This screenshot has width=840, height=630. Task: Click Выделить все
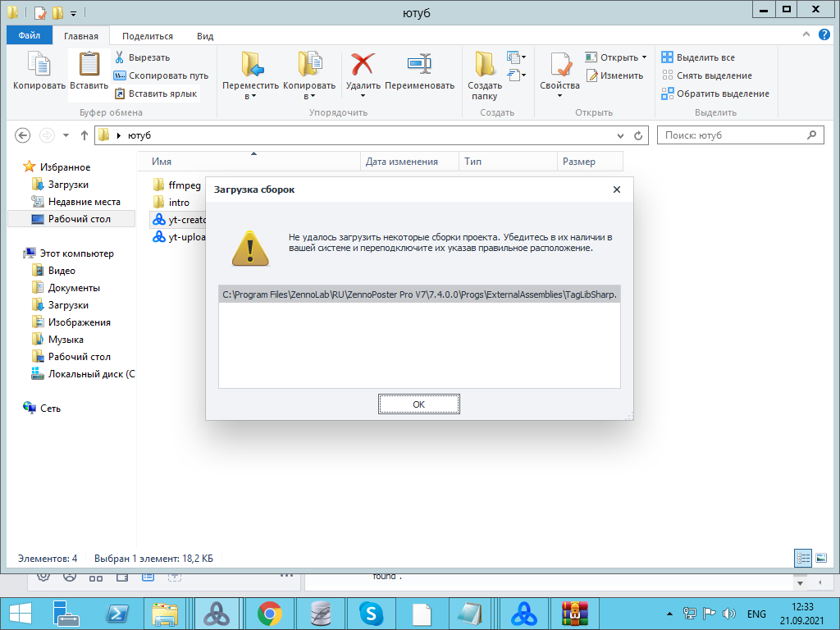(698, 57)
